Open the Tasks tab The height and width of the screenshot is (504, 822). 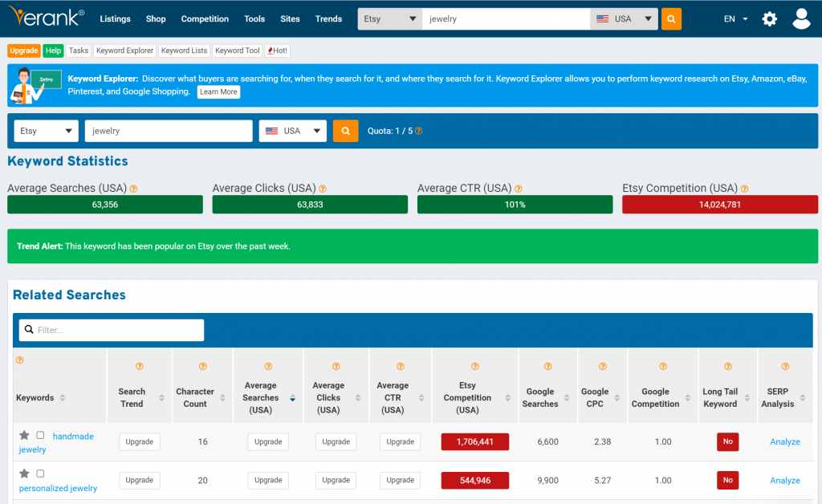(x=79, y=51)
